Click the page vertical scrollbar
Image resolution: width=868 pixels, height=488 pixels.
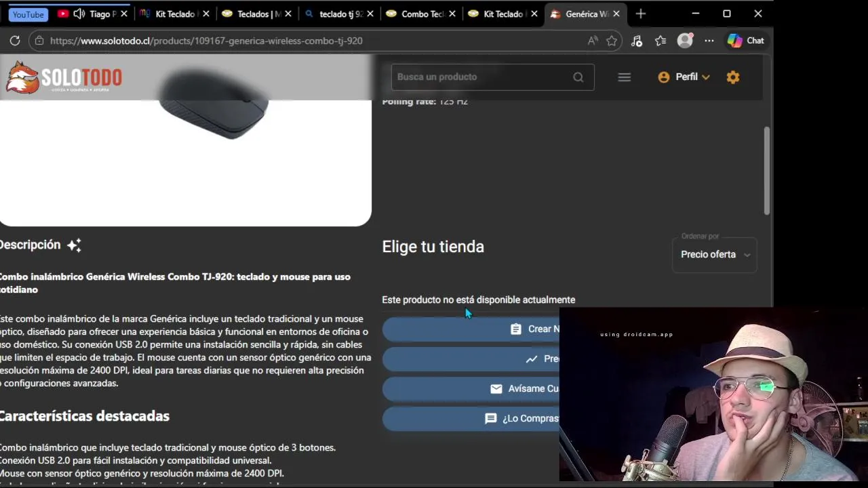(x=767, y=171)
